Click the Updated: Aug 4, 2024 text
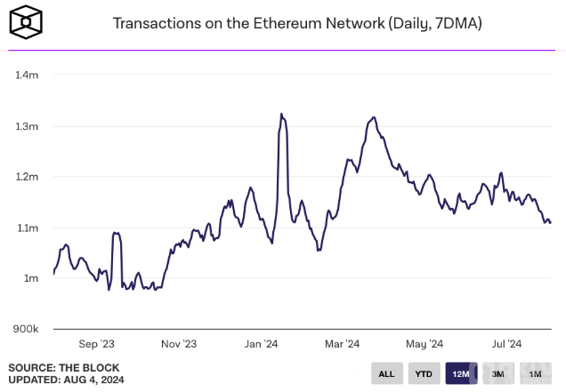The width and height of the screenshot is (566, 392). tap(66, 380)
